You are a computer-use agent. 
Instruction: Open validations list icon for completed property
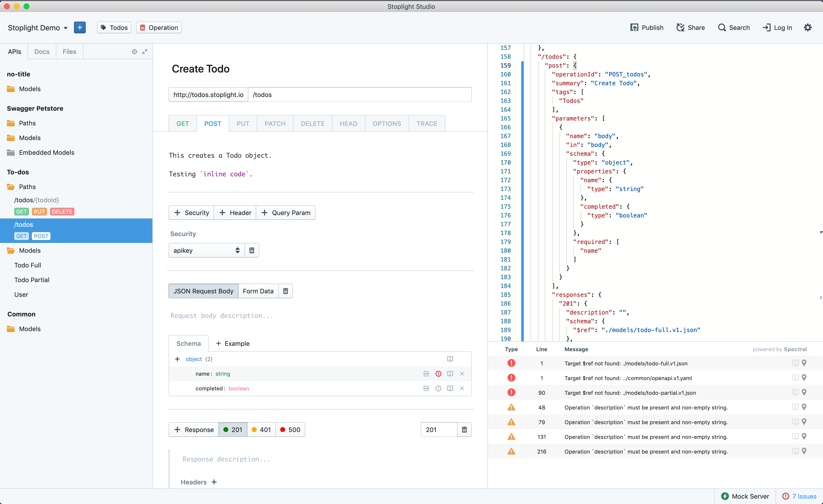click(426, 388)
